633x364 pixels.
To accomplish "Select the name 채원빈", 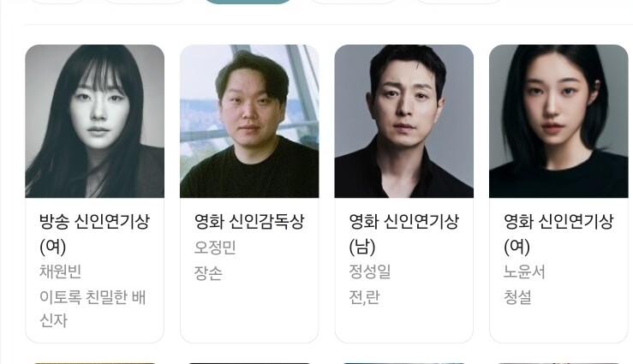I will tap(60, 272).
